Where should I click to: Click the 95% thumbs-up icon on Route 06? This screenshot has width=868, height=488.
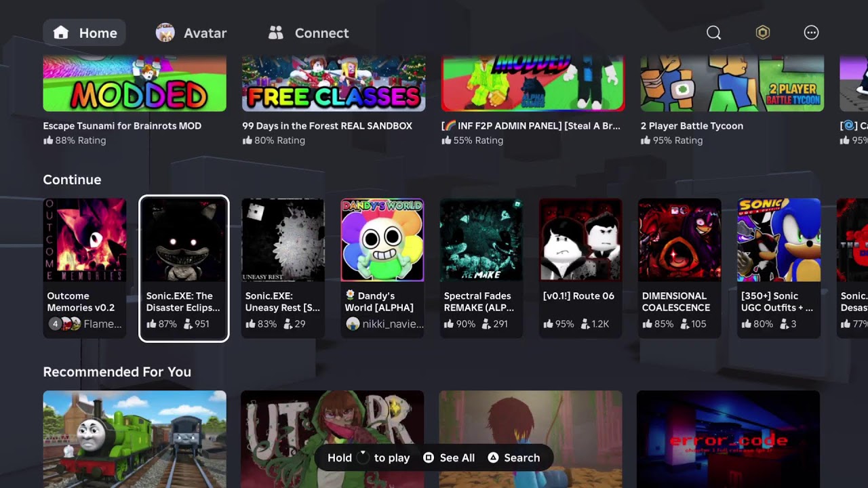(x=547, y=324)
